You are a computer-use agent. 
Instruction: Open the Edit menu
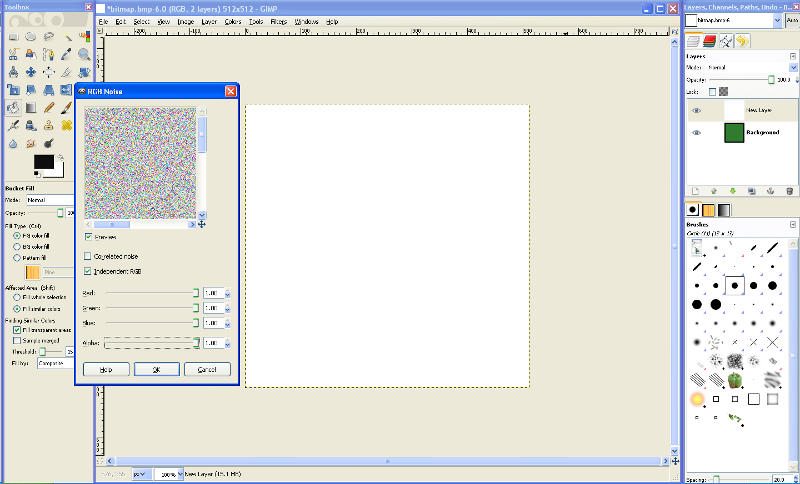[120, 22]
